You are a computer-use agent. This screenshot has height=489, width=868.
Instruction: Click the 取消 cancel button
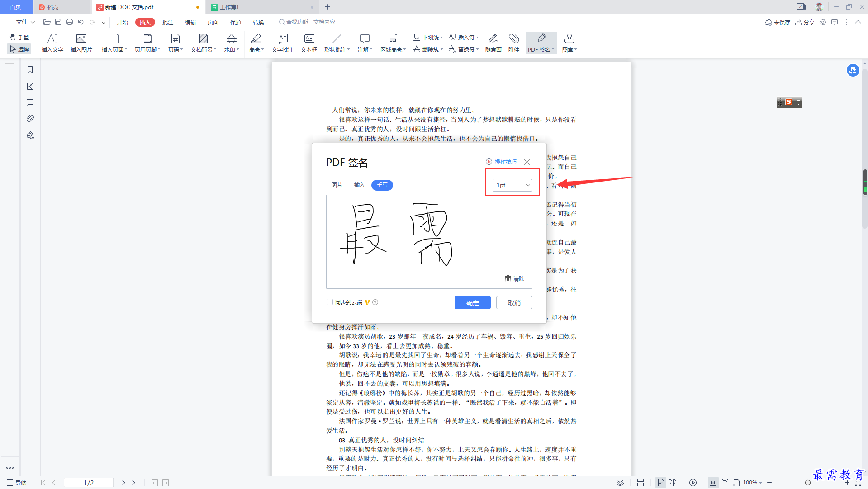pyautogui.click(x=514, y=302)
